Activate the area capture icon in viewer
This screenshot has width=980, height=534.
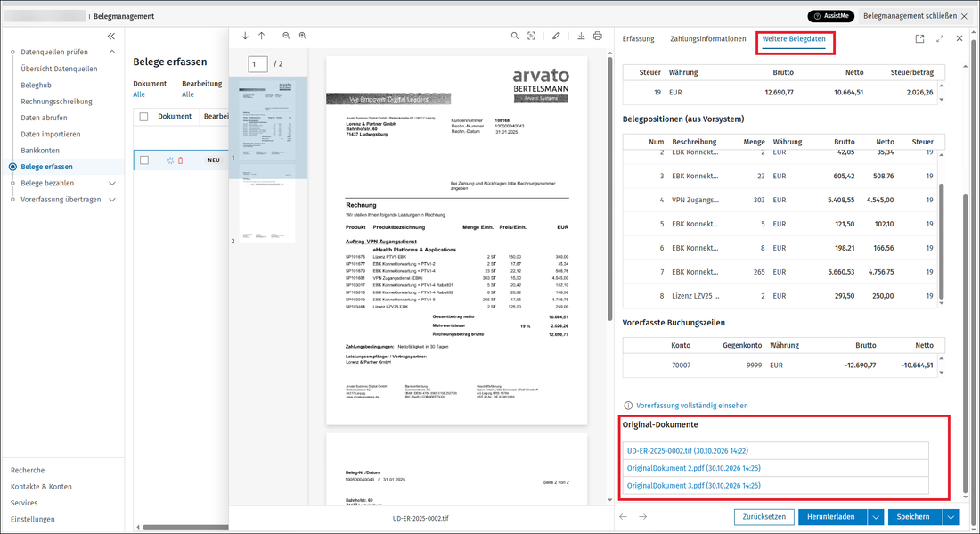click(x=531, y=37)
